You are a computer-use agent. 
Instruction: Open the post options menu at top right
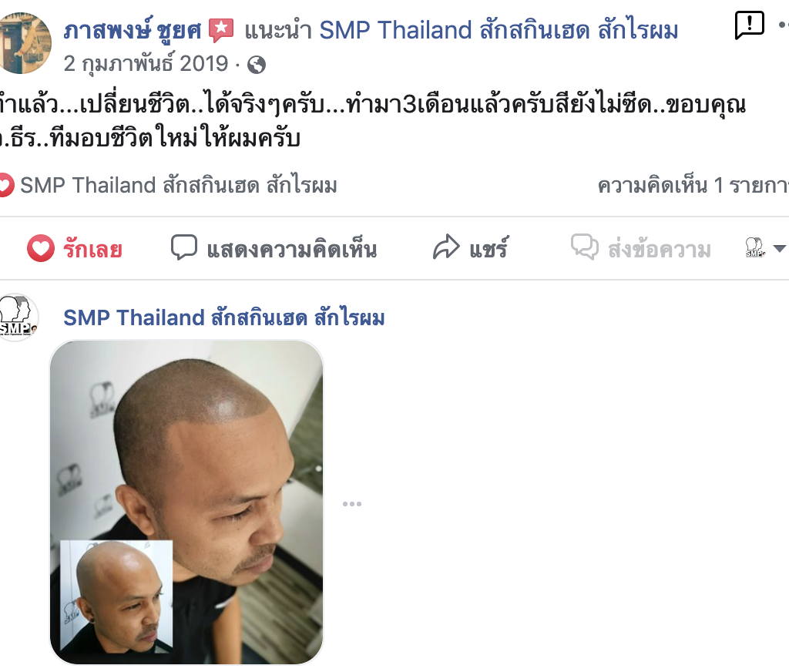pyautogui.click(x=784, y=24)
